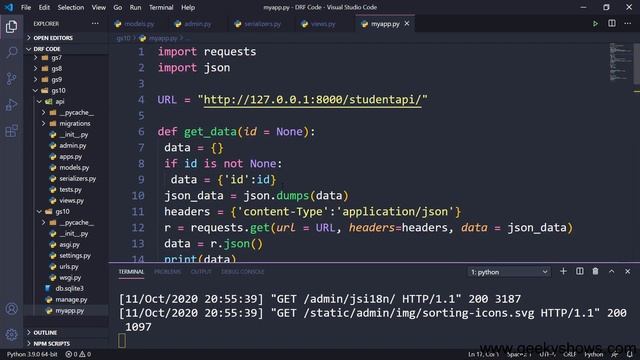
Task: Open editor More Actions ellipsis
Action: (x=627, y=24)
